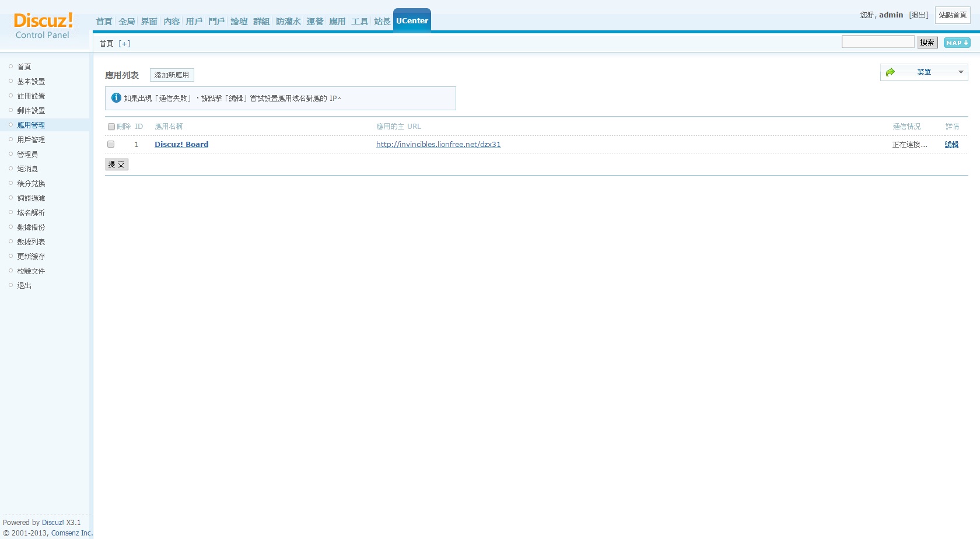Click the blue info icon in the notice box
The height and width of the screenshot is (539, 980).
click(116, 98)
